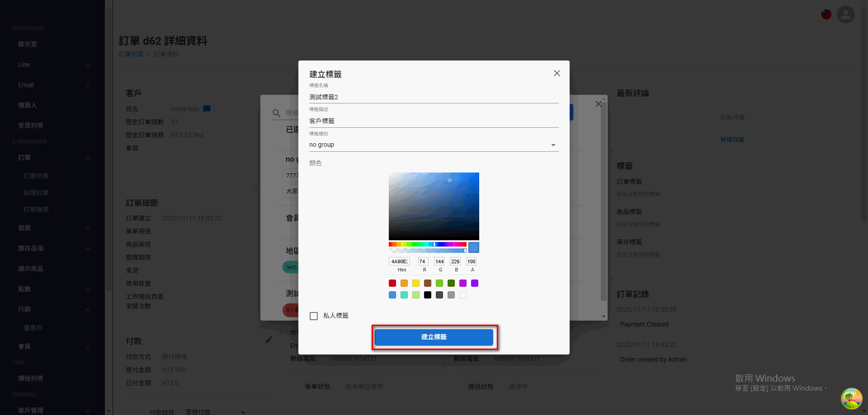This screenshot has height=415, width=868.
Task: Click the search magnifier icon in the back dialog
Action: [x=276, y=113]
